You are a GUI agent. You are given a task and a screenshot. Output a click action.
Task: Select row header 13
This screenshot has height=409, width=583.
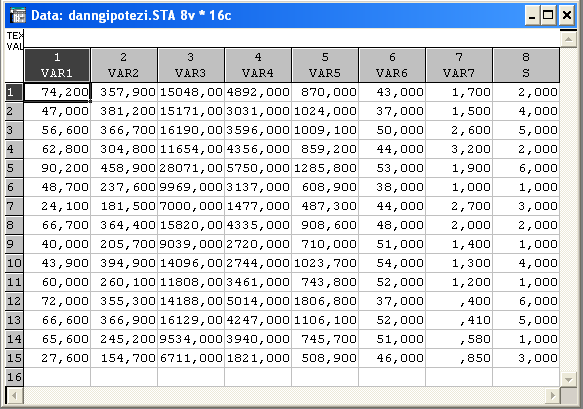point(14,320)
